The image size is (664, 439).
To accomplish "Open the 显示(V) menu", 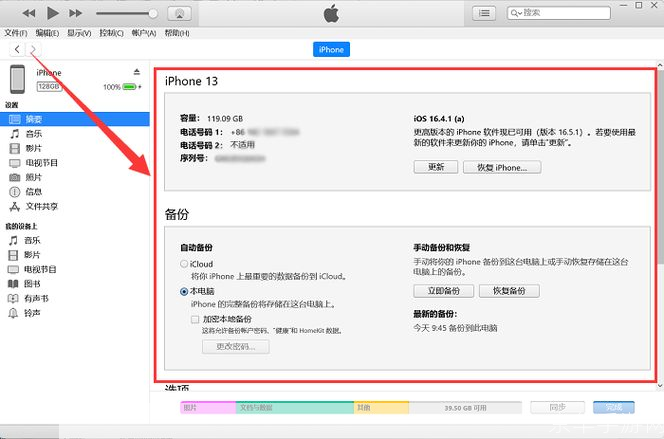I will pos(79,33).
